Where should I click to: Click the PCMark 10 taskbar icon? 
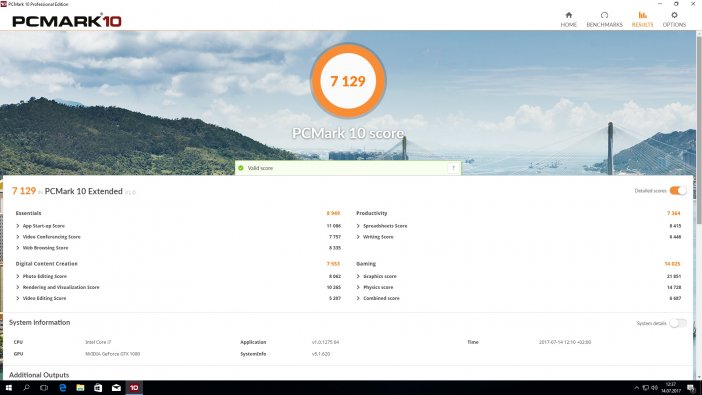point(134,388)
